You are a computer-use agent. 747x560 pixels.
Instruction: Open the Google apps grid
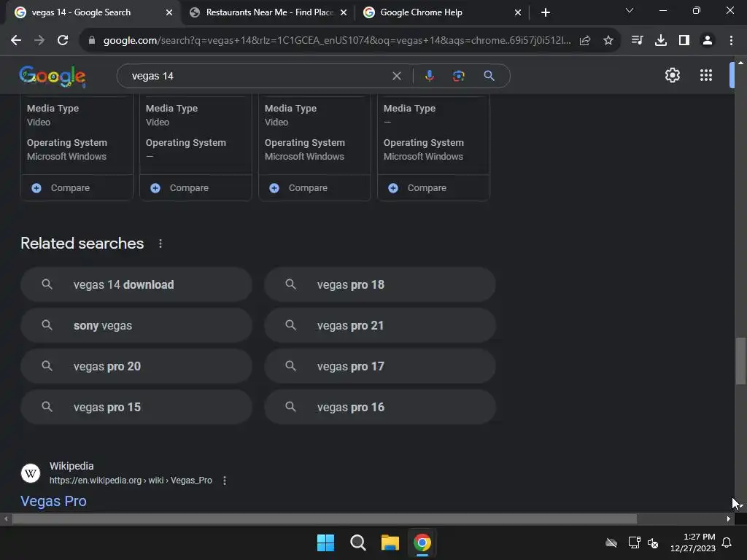pos(706,75)
